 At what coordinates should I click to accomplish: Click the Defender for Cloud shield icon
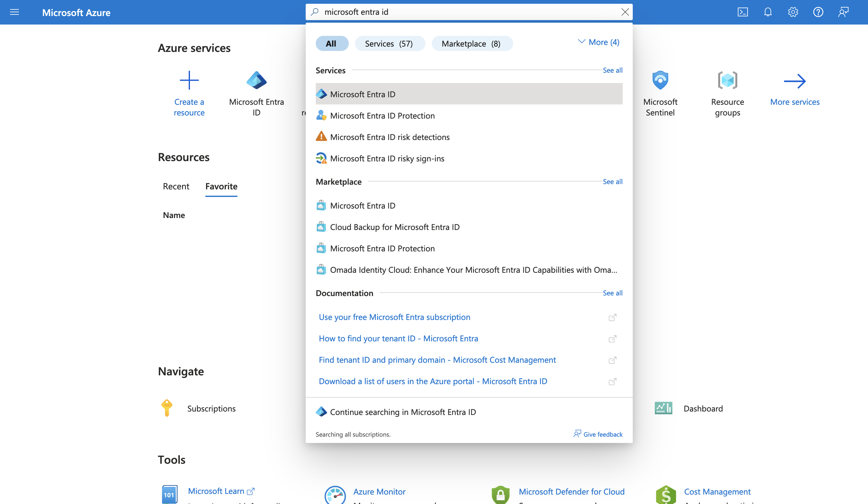pos(500,495)
